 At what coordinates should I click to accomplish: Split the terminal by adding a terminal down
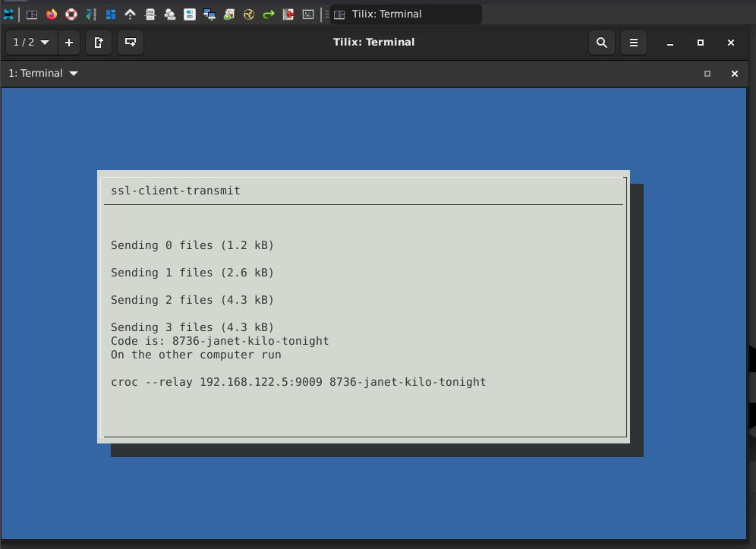tap(131, 43)
